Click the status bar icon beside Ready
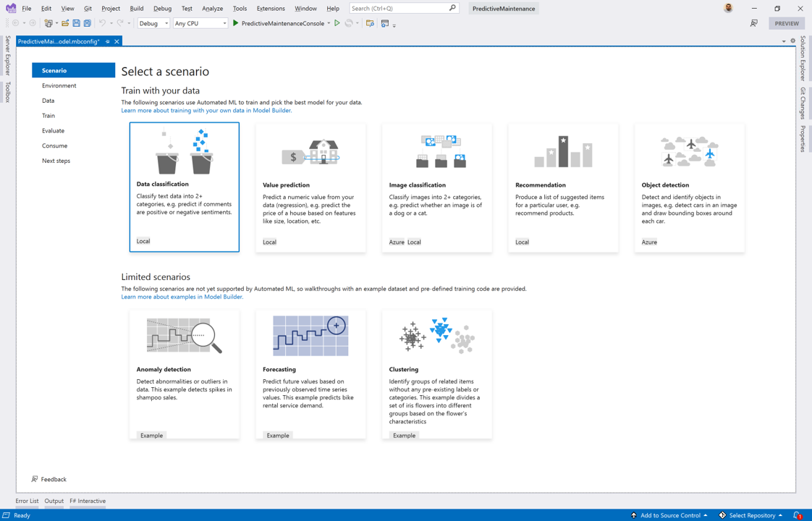Screen dimensions: 812x521 click(x=7, y=515)
